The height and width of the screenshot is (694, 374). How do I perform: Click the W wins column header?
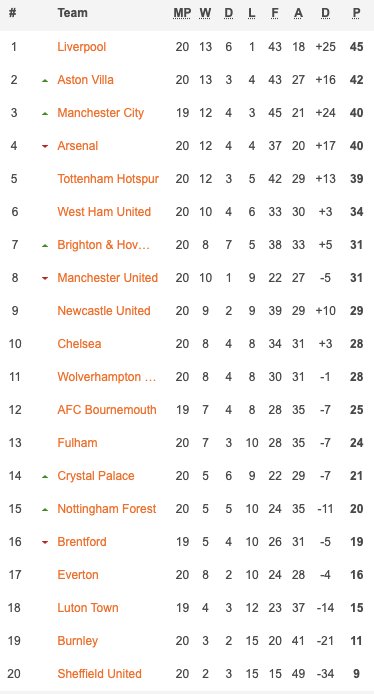click(205, 13)
